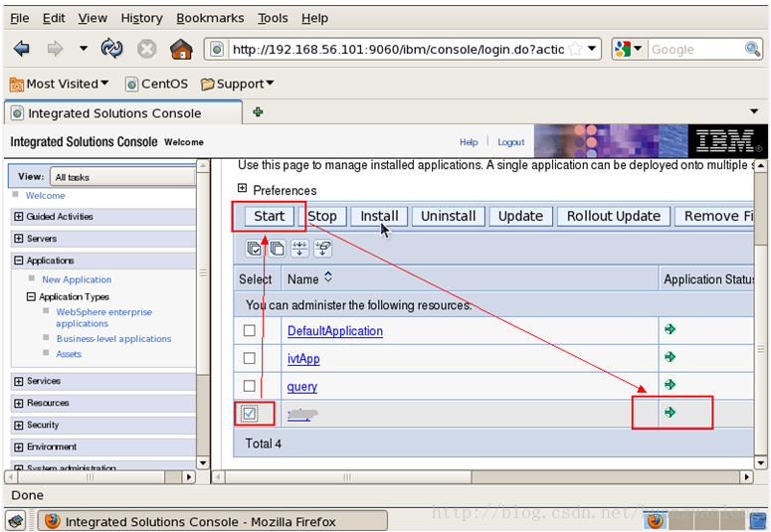The width and height of the screenshot is (771, 532).
Task: Open the DefaultApplication link
Action: click(335, 331)
